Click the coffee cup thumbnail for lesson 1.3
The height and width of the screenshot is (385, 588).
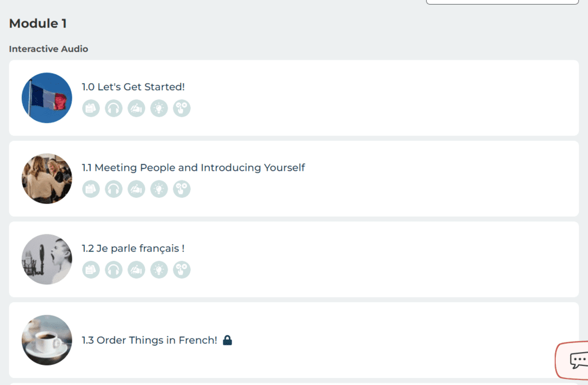pos(47,340)
